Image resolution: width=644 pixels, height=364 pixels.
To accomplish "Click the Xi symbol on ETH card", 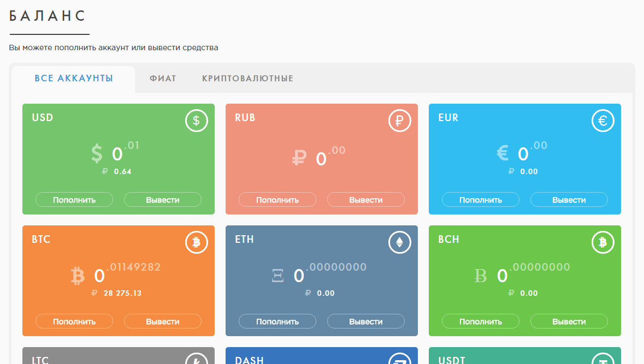I will pos(277,276).
